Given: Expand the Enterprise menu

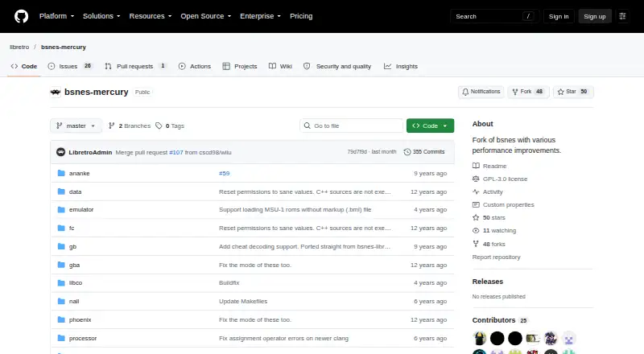Looking at the screenshot, I should (x=260, y=16).
